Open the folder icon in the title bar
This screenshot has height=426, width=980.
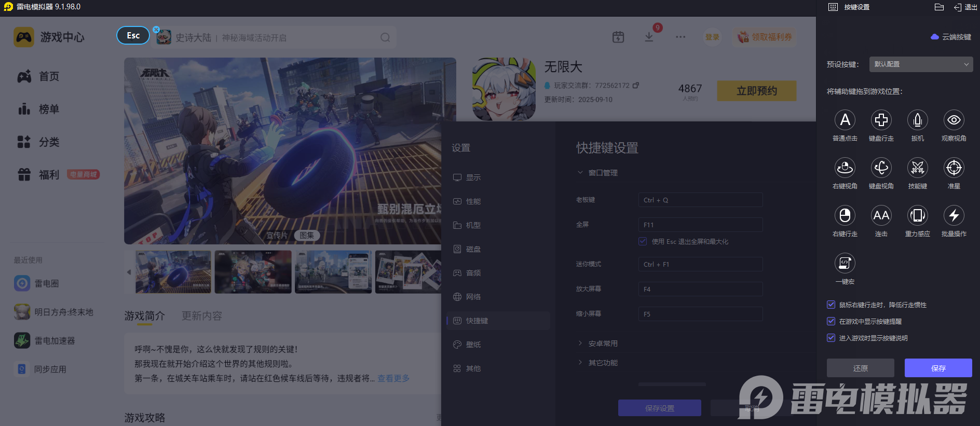pos(939,7)
